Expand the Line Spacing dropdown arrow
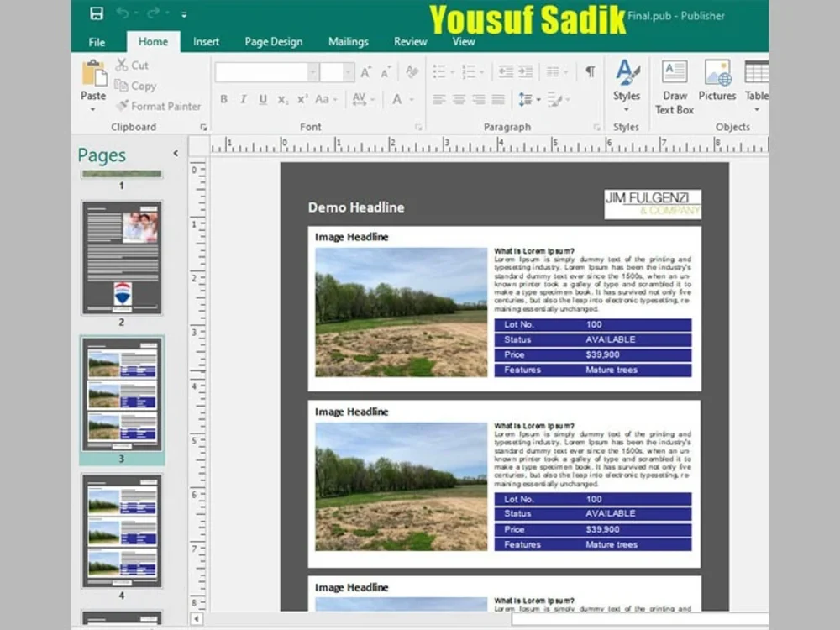840x630 pixels. pyautogui.click(x=538, y=99)
